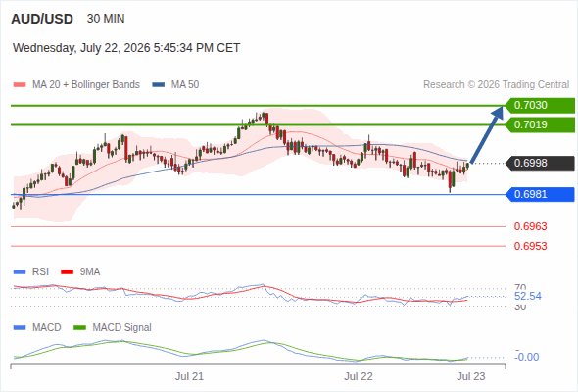Select the 9MA red legend marker
This screenshot has height=392, width=578.
click(67, 272)
